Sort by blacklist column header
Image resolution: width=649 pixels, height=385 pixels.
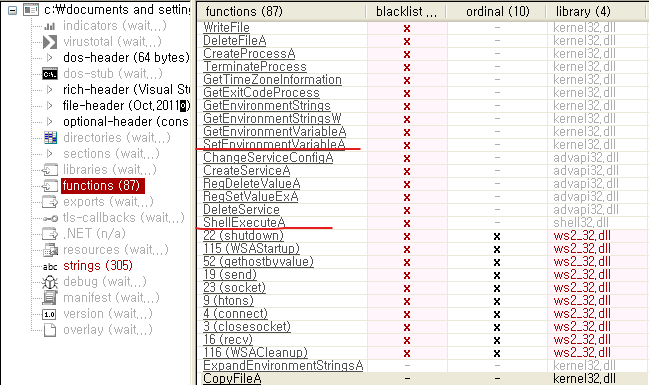point(406,11)
